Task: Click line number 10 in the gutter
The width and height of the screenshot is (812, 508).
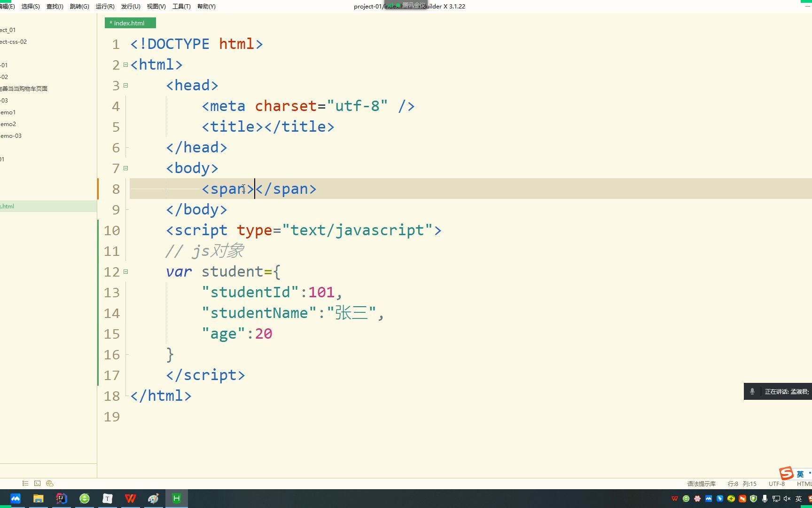Action: 112,230
